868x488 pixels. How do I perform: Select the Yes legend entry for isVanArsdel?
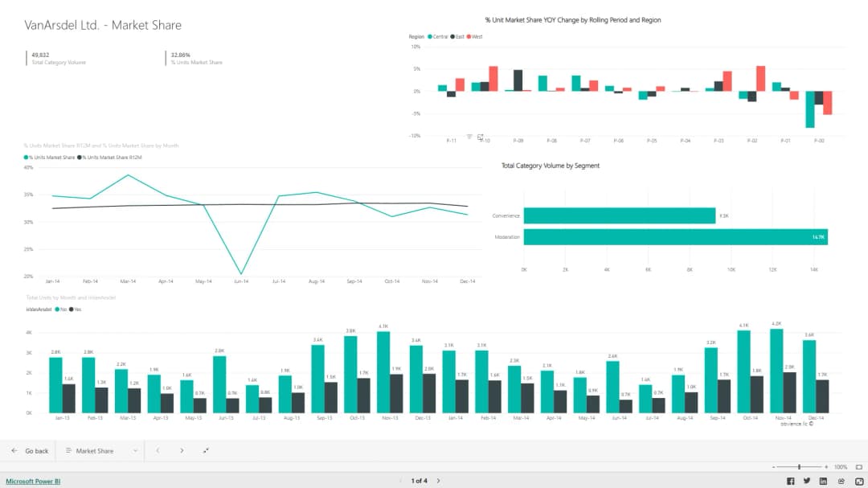coord(75,310)
